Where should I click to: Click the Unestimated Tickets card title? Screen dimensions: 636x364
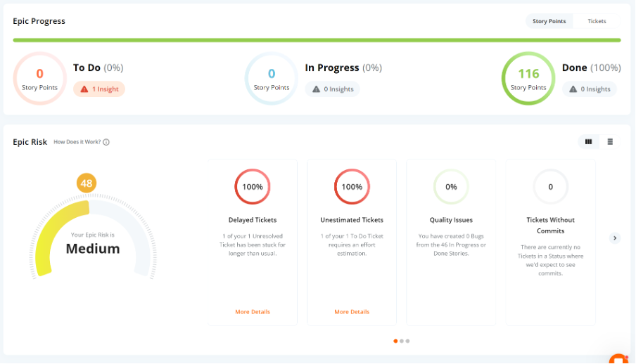click(x=352, y=220)
